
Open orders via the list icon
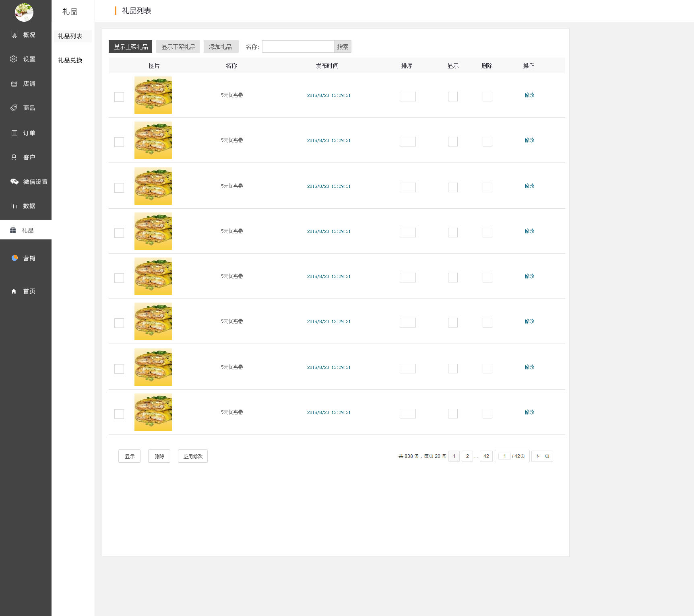pyautogui.click(x=14, y=133)
